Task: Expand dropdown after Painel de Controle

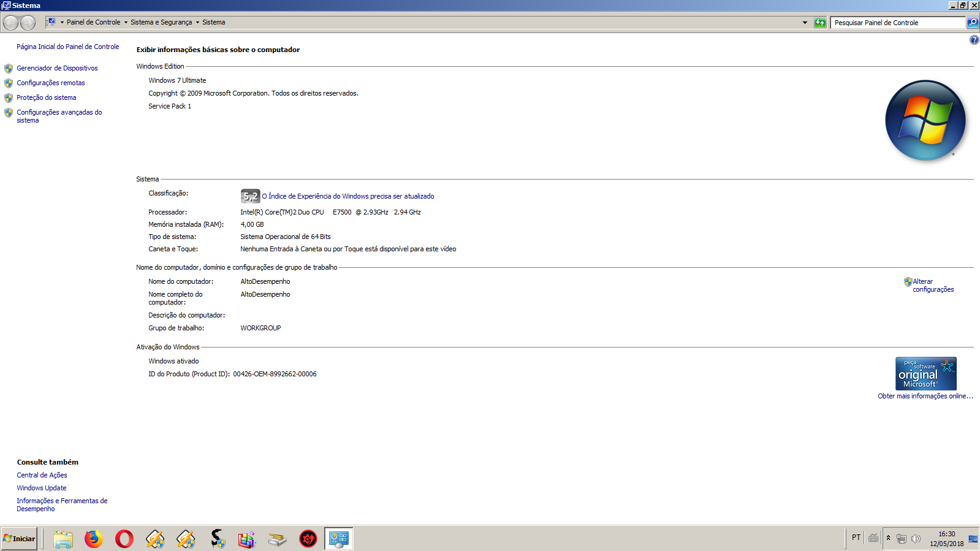Action: (x=126, y=23)
